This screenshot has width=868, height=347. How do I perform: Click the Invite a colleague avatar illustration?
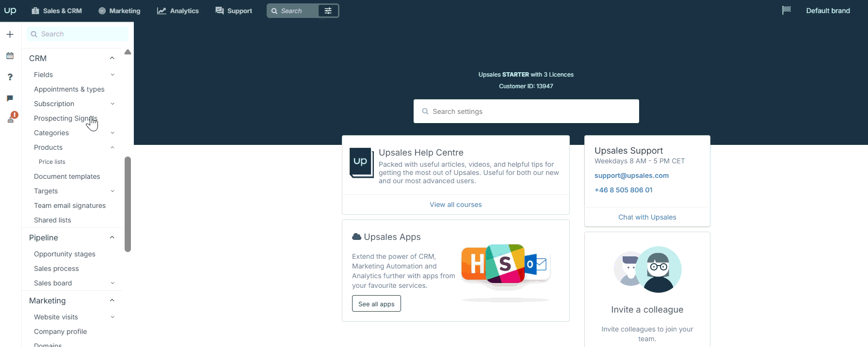point(647,269)
